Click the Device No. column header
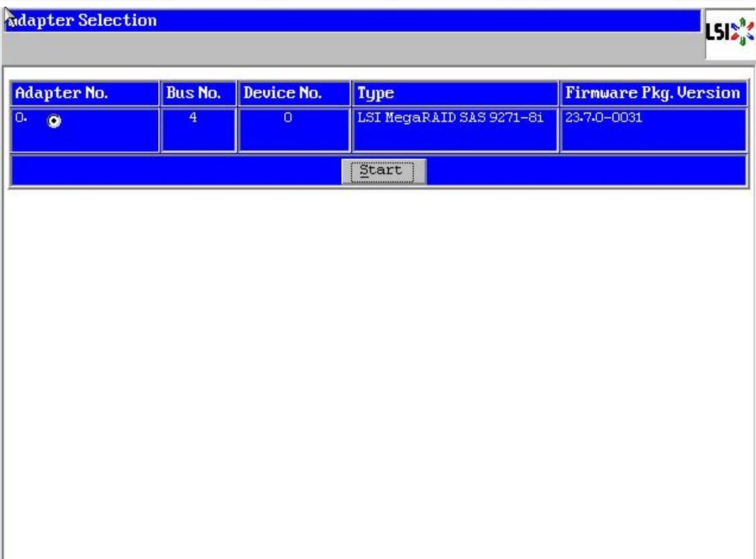Screen dimensions: 756x559 coord(294,93)
